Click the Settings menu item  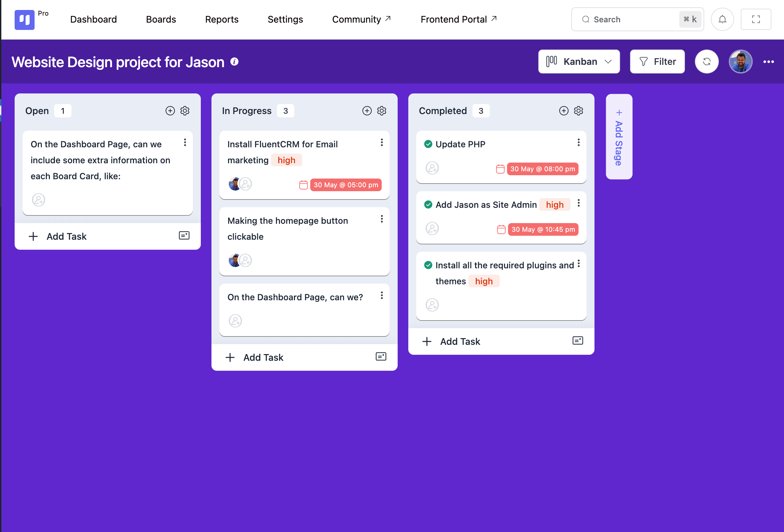tap(286, 19)
